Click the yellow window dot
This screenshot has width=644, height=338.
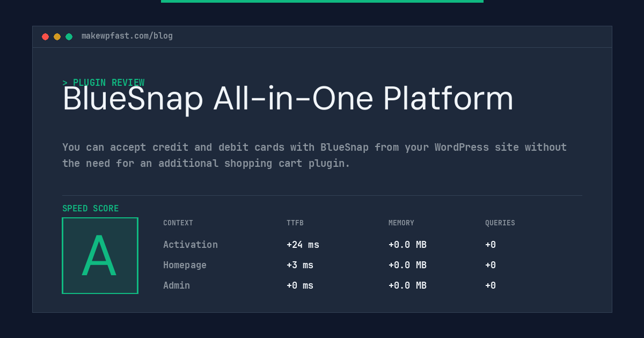point(57,36)
